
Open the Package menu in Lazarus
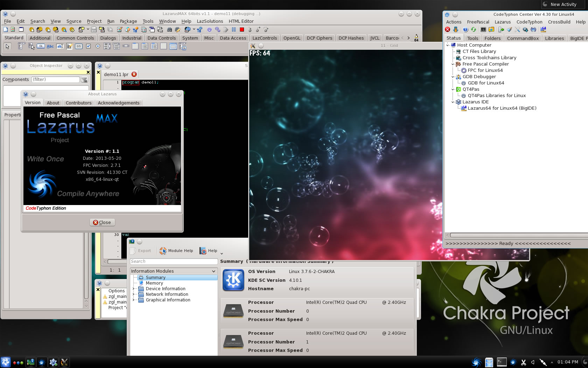pos(128,21)
